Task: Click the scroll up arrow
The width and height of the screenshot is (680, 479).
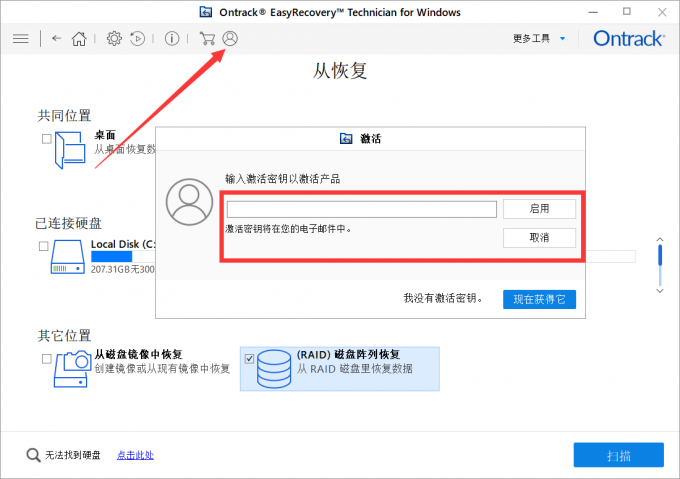Action: pyautogui.click(x=660, y=239)
